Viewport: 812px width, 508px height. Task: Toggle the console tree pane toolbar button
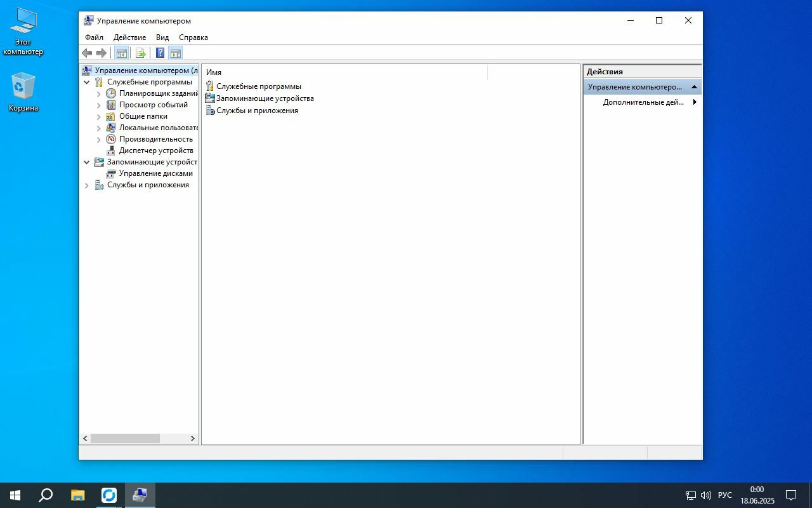tap(122, 53)
